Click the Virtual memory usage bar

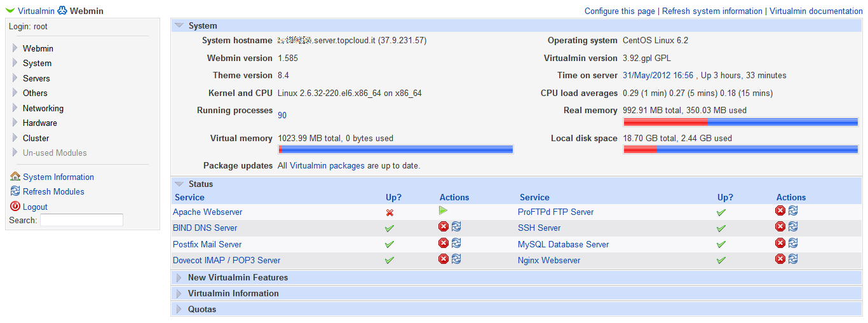click(x=395, y=149)
